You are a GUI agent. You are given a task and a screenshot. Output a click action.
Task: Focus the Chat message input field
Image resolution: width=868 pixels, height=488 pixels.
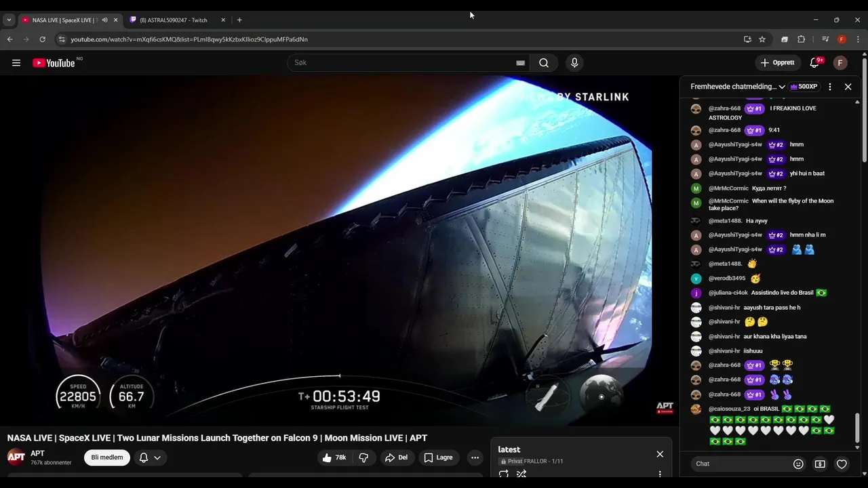(x=739, y=464)
